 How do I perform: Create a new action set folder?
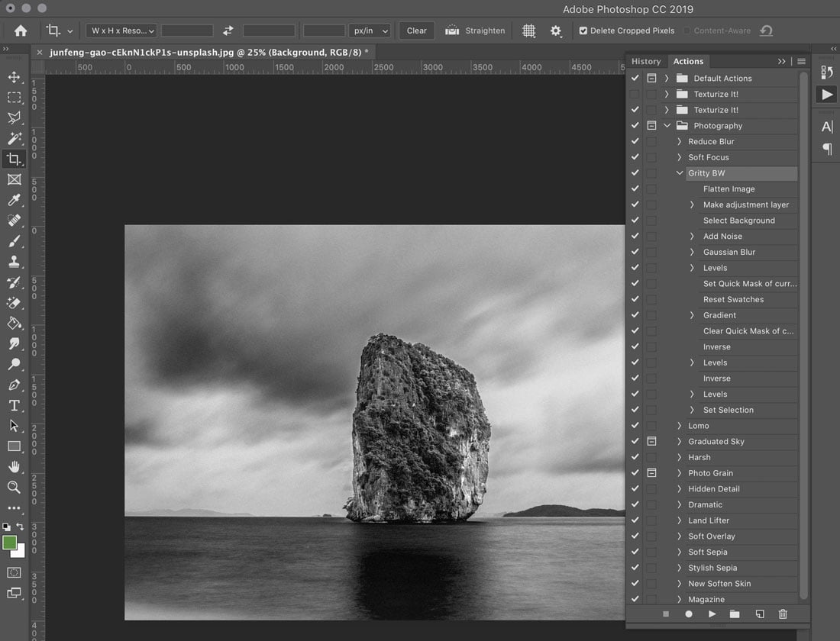point(735,614)
